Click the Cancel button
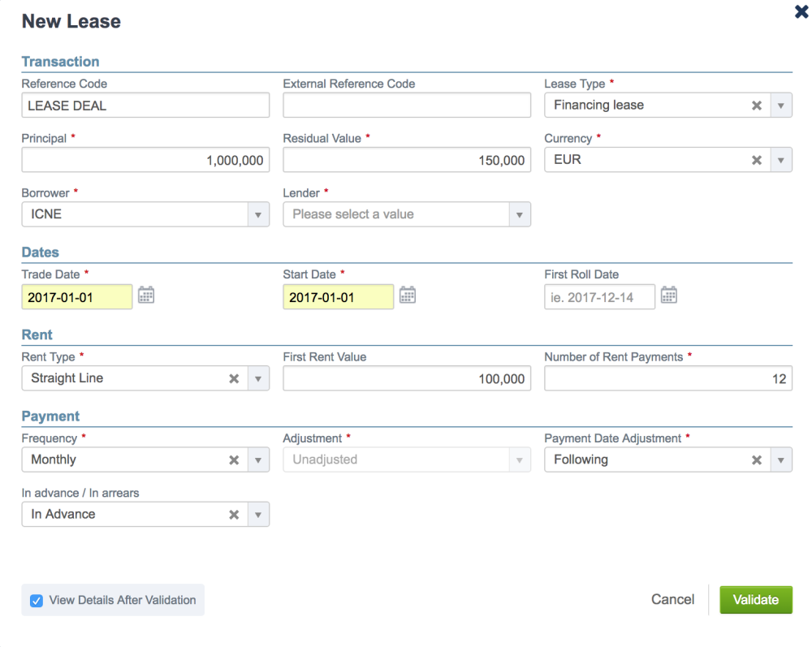Viewport: 812px width, 647px height. (672, 599)
